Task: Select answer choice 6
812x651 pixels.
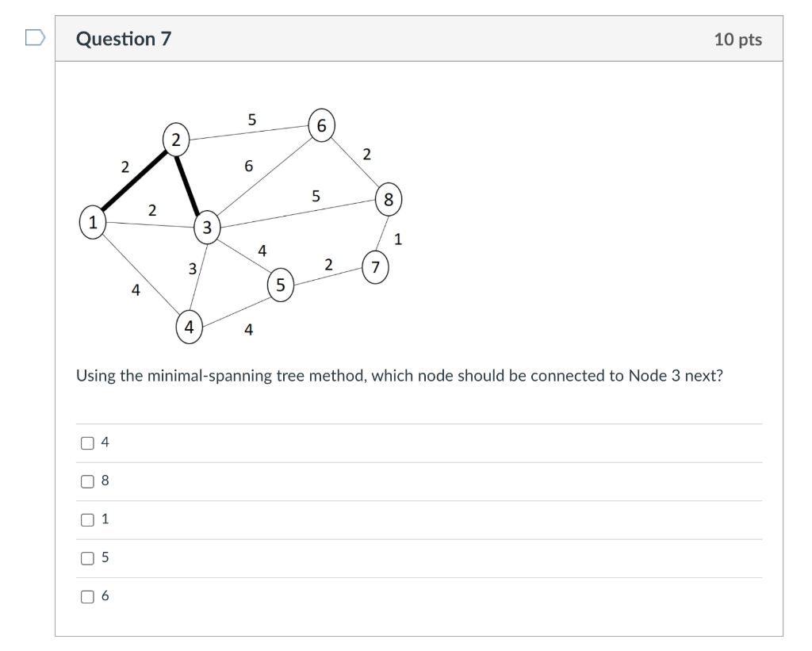Action: [87, 595]
